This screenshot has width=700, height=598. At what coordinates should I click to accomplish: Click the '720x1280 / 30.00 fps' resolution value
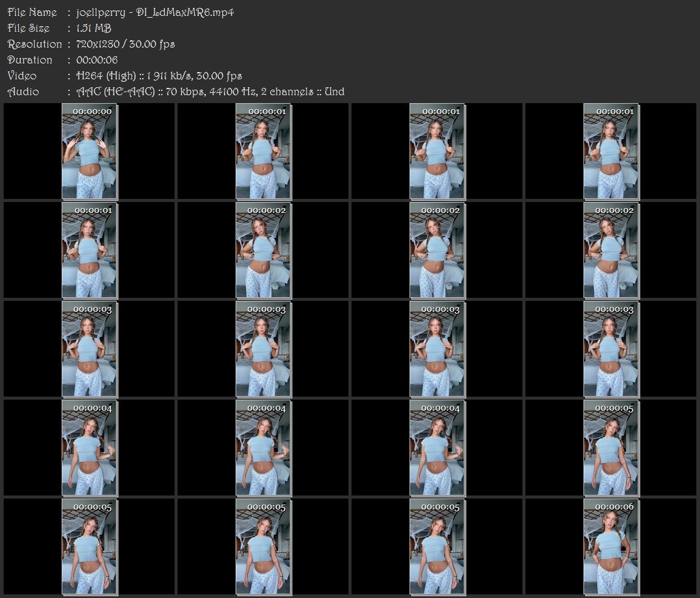[x=126, y=44]
